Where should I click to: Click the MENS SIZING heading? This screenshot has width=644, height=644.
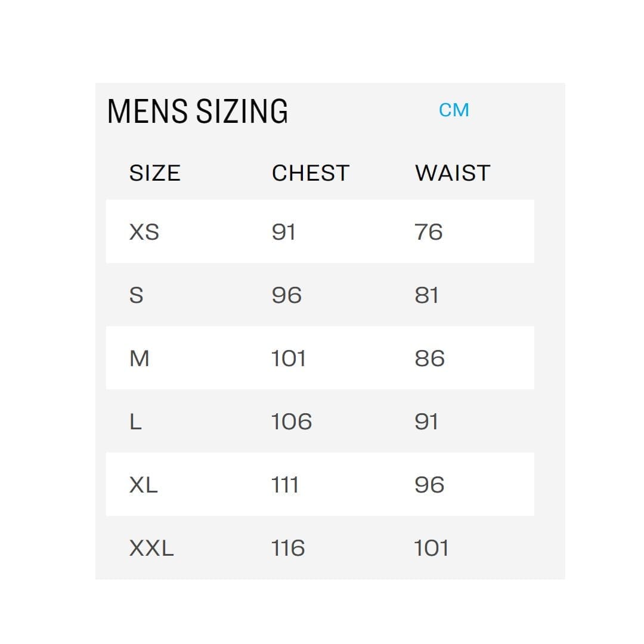pos(197,112)
